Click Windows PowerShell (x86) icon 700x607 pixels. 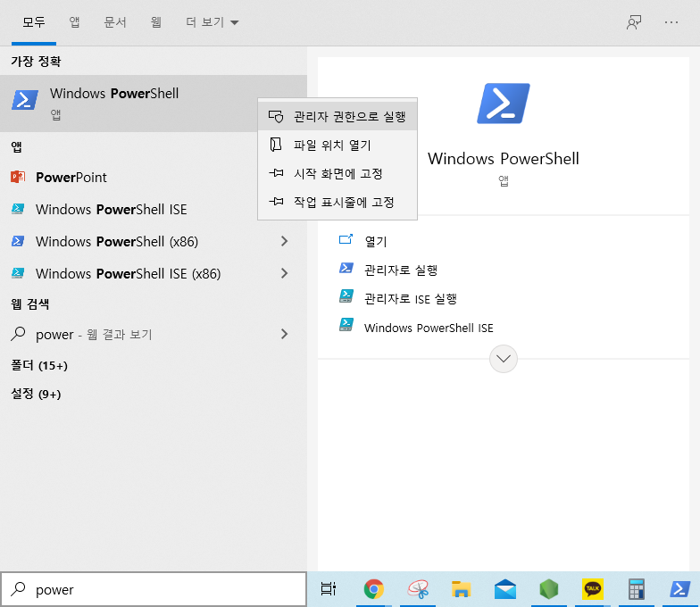[18, 241]
